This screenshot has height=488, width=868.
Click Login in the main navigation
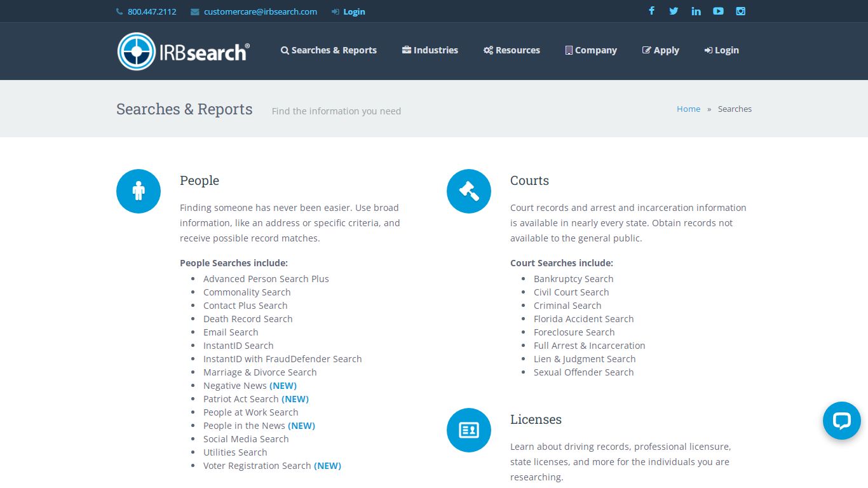(722, 50)
